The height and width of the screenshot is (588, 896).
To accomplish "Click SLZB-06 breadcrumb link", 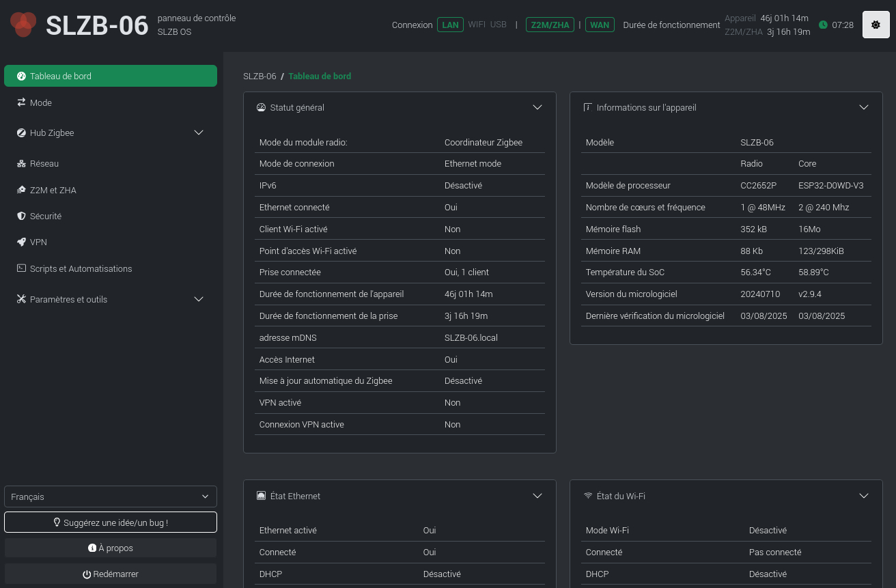I will click(260, 76).
